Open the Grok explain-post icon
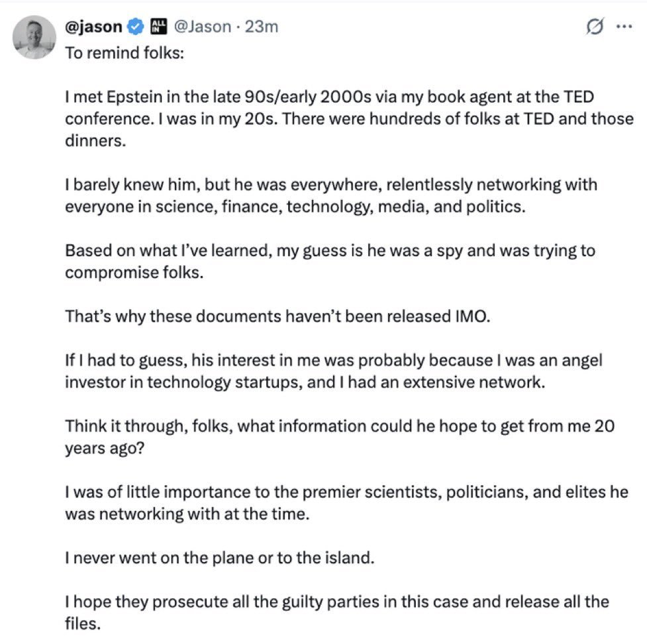Image resolution: width=647 pixels, height=644 pixels. pyautogui.click(x=595, y=27)
